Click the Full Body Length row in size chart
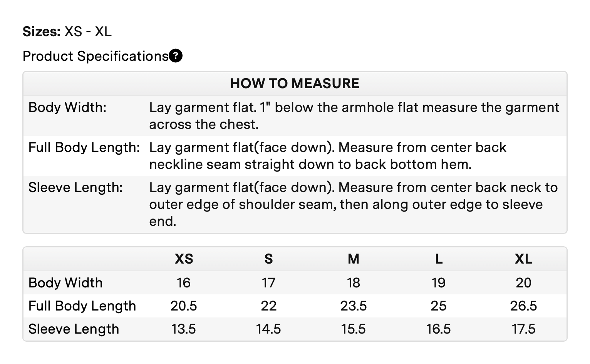Screen dimensions: 590x364 [82, 306]
